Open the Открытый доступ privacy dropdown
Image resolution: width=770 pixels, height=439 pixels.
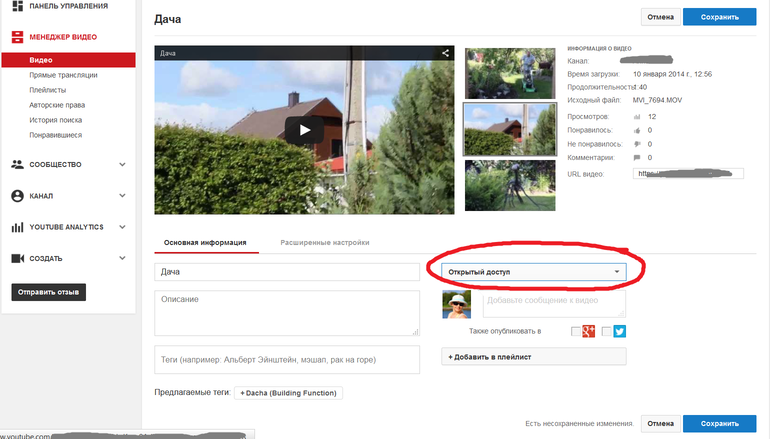(x=534, y=272)
